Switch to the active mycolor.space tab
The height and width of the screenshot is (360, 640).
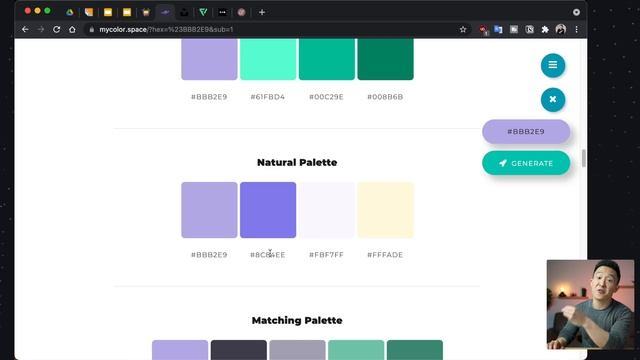165,12
